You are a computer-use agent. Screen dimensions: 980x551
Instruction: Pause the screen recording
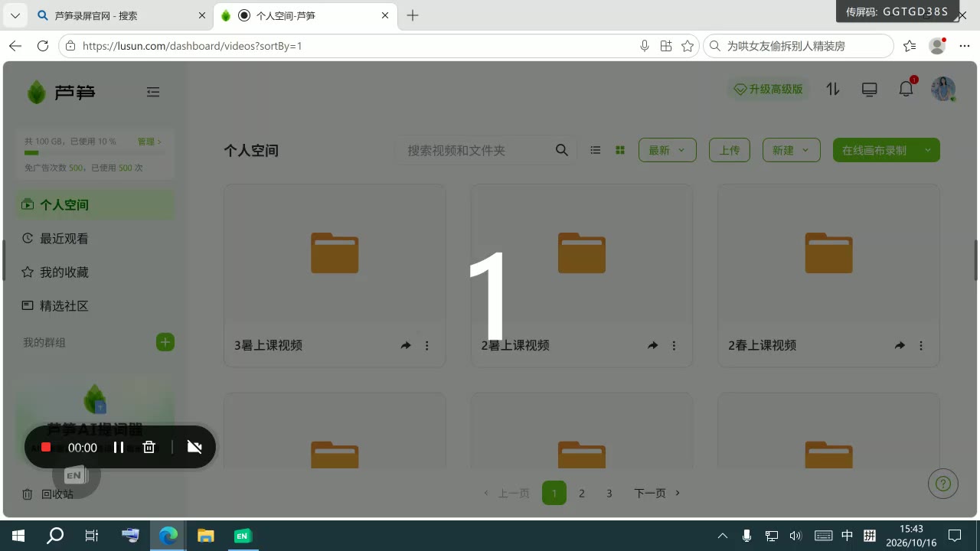(x=119, y=447)
